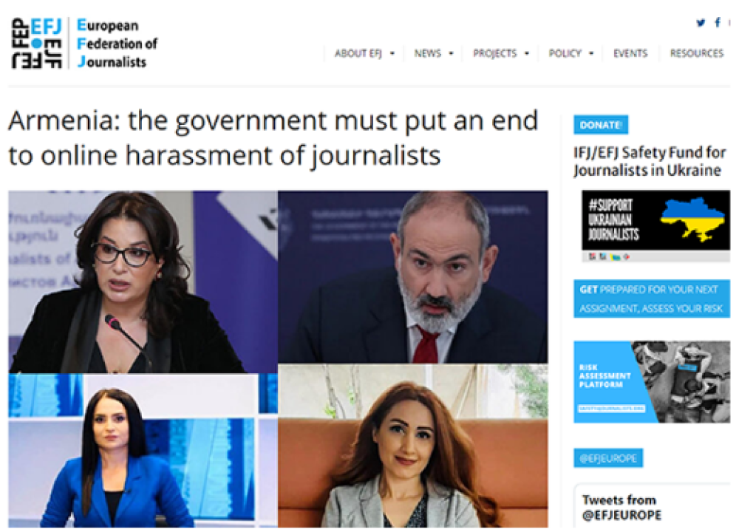This screenshot has height=532, width=756.
Task: Expand the About EFJ dropdown arrow
Action: [x=392, y=53]
